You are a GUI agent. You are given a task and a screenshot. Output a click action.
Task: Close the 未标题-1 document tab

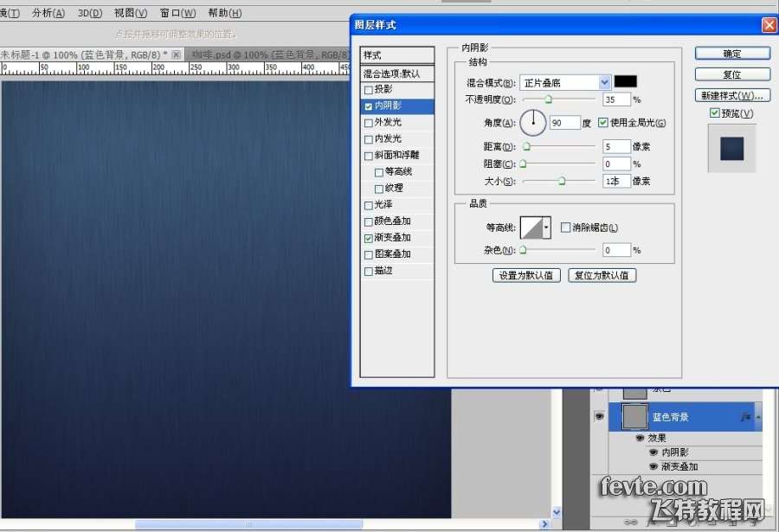coord(177,54)
